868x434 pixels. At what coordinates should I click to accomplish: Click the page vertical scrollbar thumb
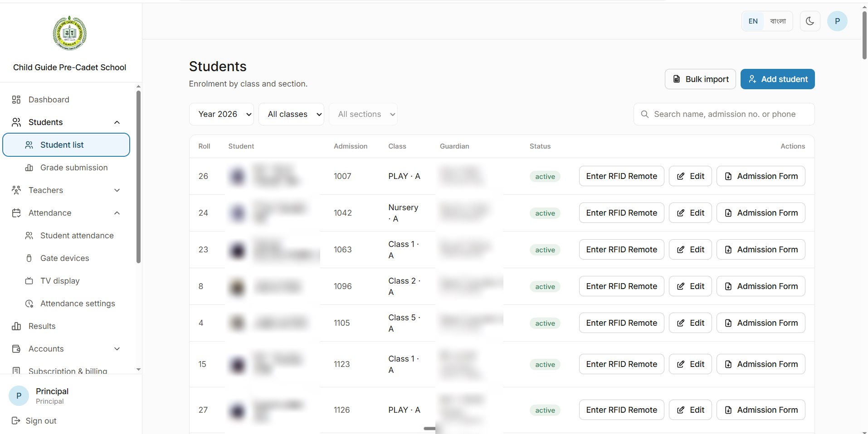(x=864, y=35)
